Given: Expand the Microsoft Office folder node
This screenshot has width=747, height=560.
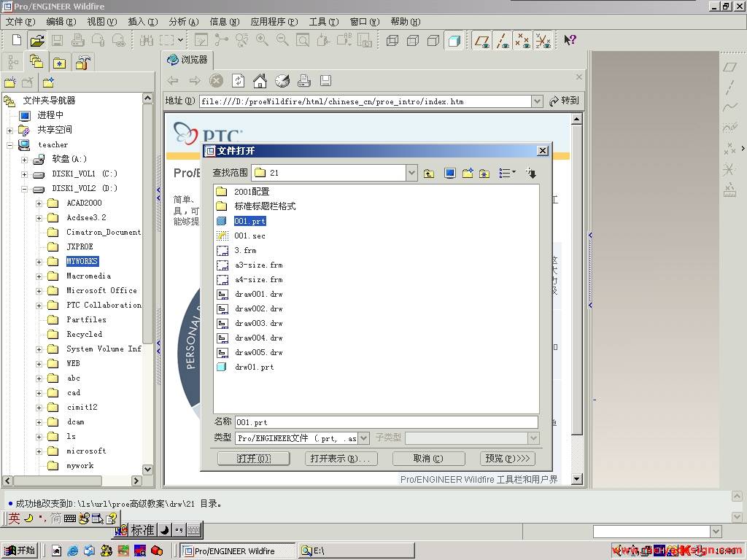Looking at the screenshot, I should pyautogui.click(x=39, y=291).
